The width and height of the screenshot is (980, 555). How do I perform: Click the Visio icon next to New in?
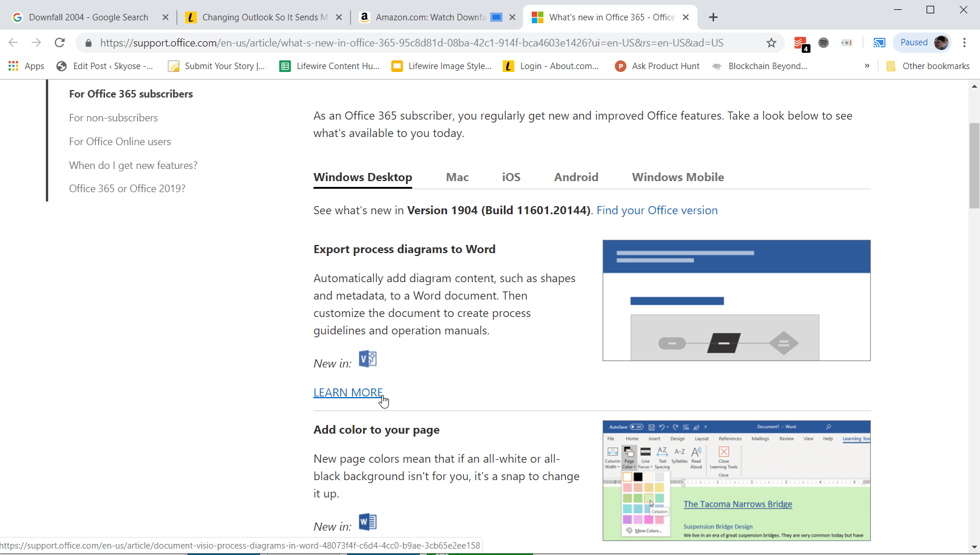pos(368,359)
